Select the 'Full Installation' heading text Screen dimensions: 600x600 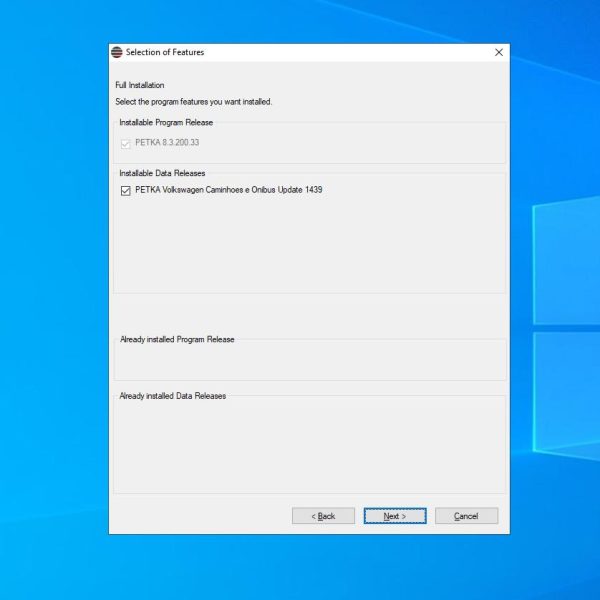pyautogui.click(x=140, y=85)
